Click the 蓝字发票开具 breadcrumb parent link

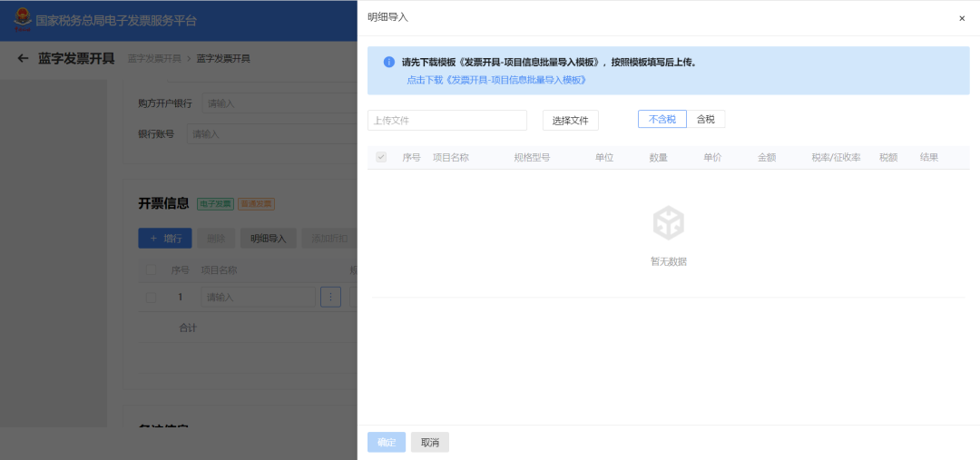(x=154, y=59)
